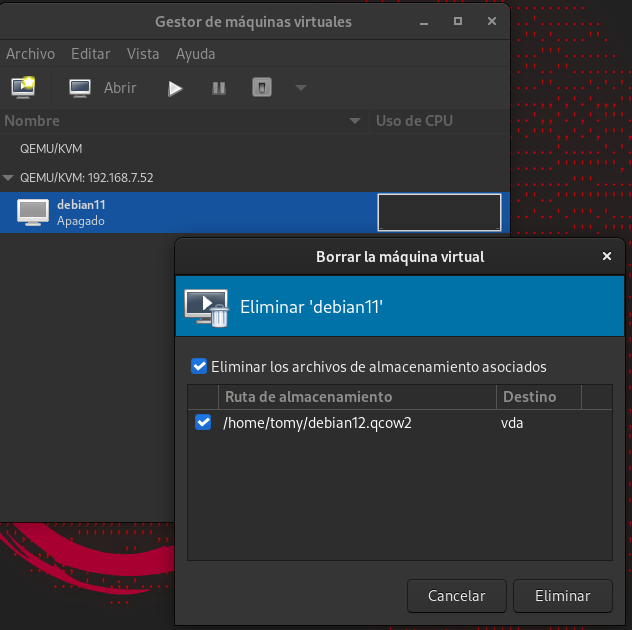
Task: Uncheck the debian12.qcow2 storage checkbox
Action: point(203,422)
